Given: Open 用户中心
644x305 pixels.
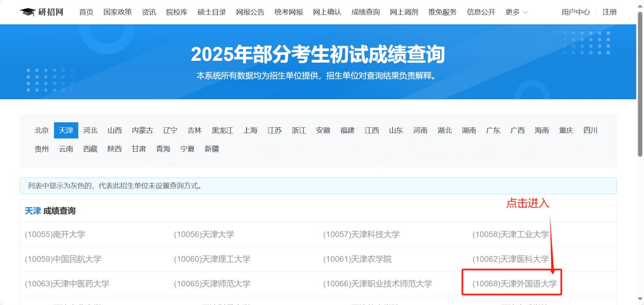Looking at the screenshot, I should pyautogui.click(x=576, y=12).
